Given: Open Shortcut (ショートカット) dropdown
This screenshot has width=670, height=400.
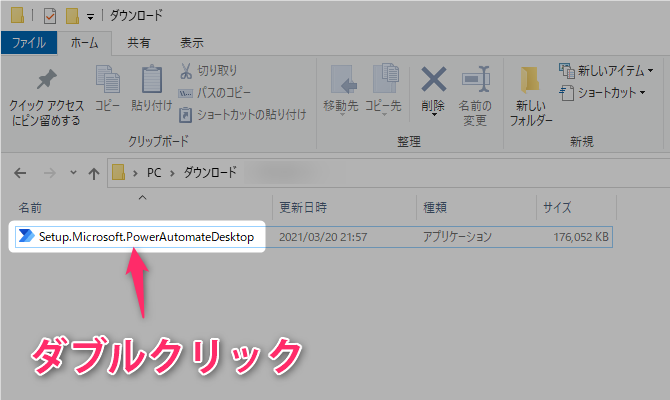Looking at the screenshot, I should tap(602, 93).
